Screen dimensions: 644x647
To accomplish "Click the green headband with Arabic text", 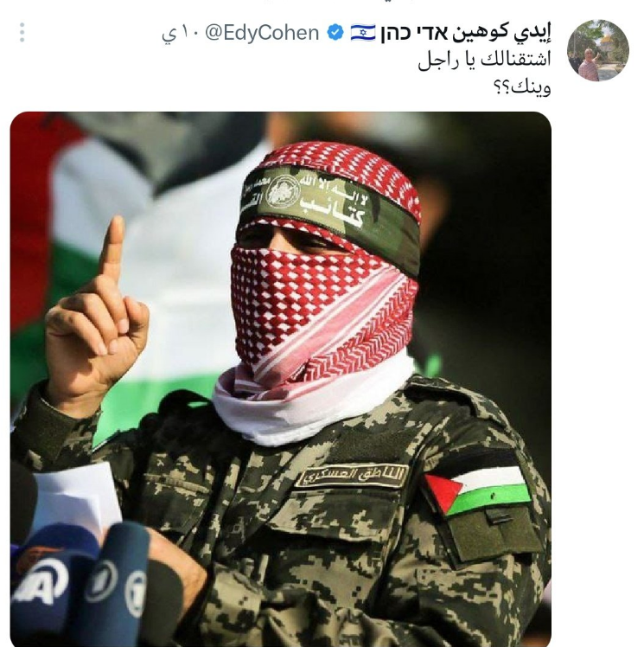I will point(330,207).
